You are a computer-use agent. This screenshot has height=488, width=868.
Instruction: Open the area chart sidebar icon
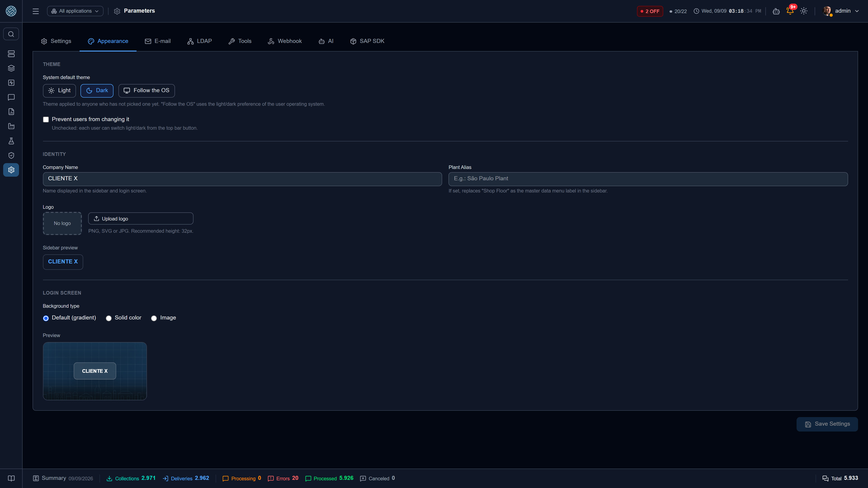tap(11, 126)
